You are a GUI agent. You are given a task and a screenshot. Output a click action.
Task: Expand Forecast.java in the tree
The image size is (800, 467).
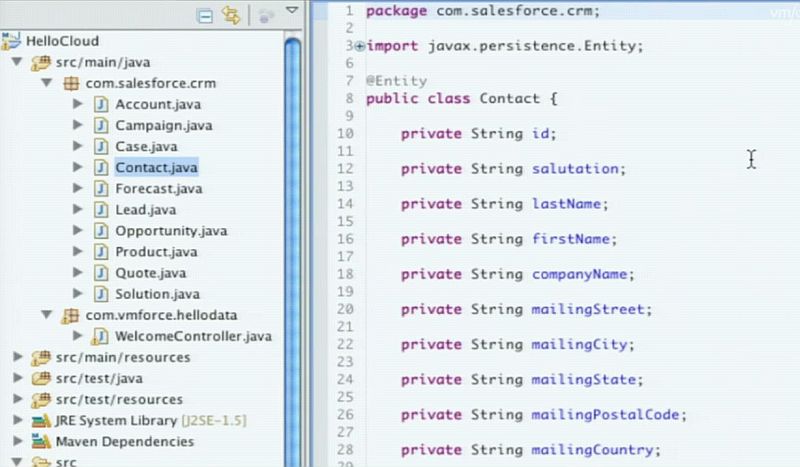tap(78, 188)
